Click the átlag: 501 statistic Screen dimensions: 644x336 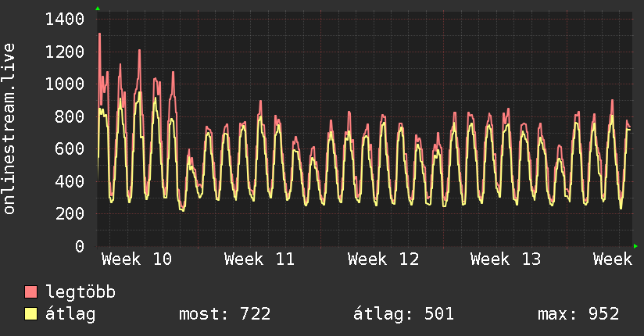[404, 314]
